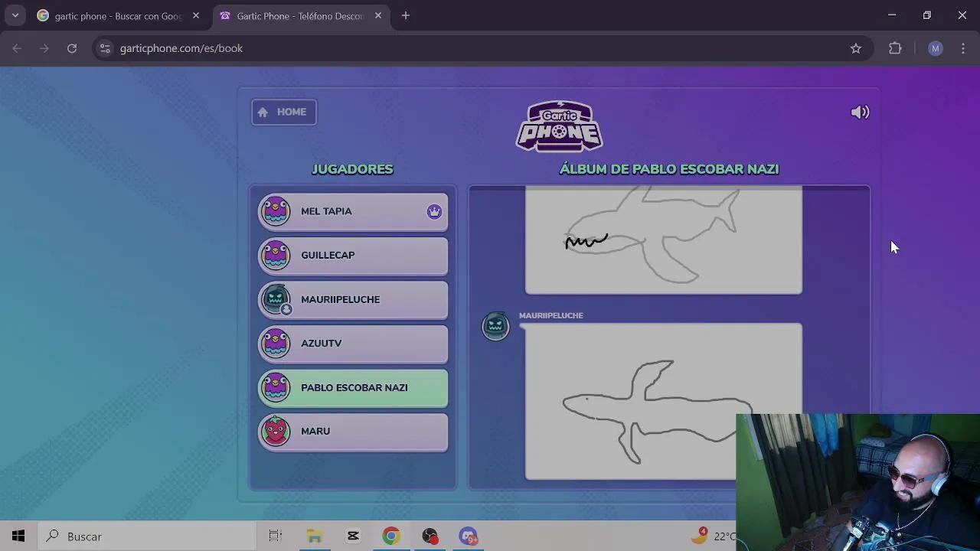Mute the Gartic Phone sound speaker icon
The height and width of the screenshot is (551, 980).
coord(860,112)
